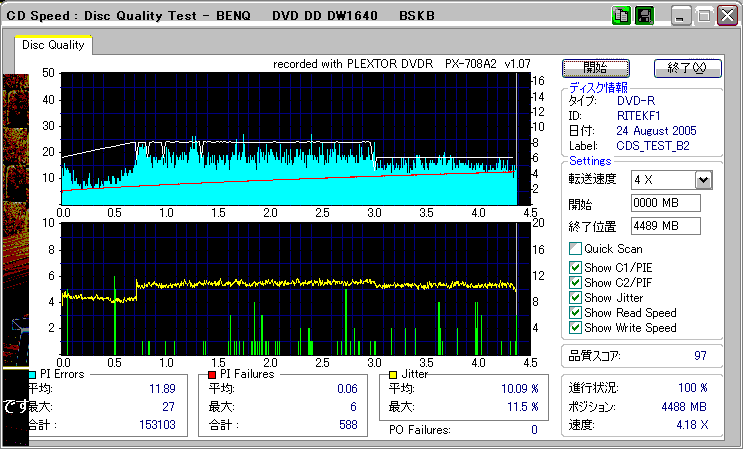743x449 pixels.
Task: Click the 開始 start position field
Action: (x=665, y=204)
